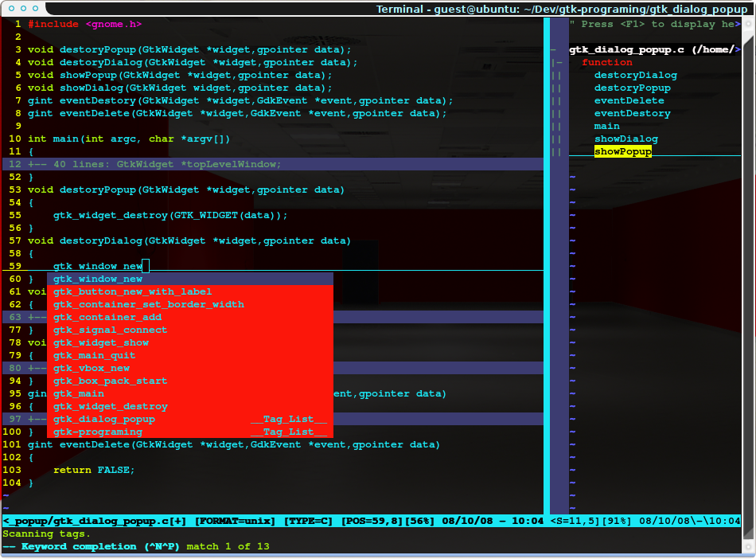This screenshot has width=756, height=559.
Task: Jump to destoryDialog tag in taglist
Action: (636, 75)
